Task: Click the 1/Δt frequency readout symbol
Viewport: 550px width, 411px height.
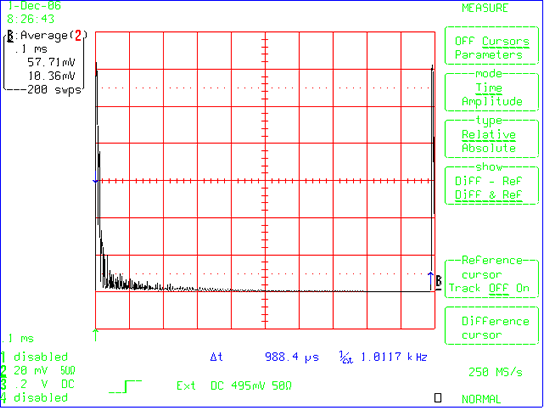Action: [x=346, y=357]
